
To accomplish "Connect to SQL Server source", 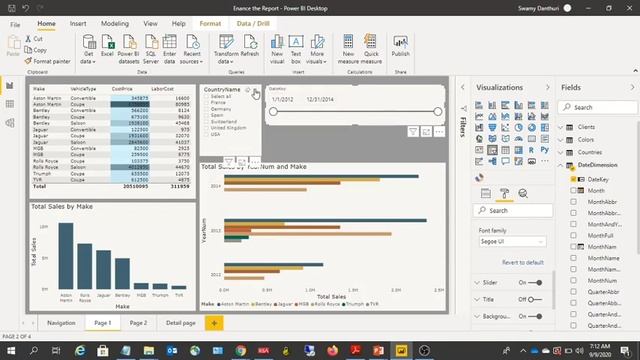I will point(151,49).
